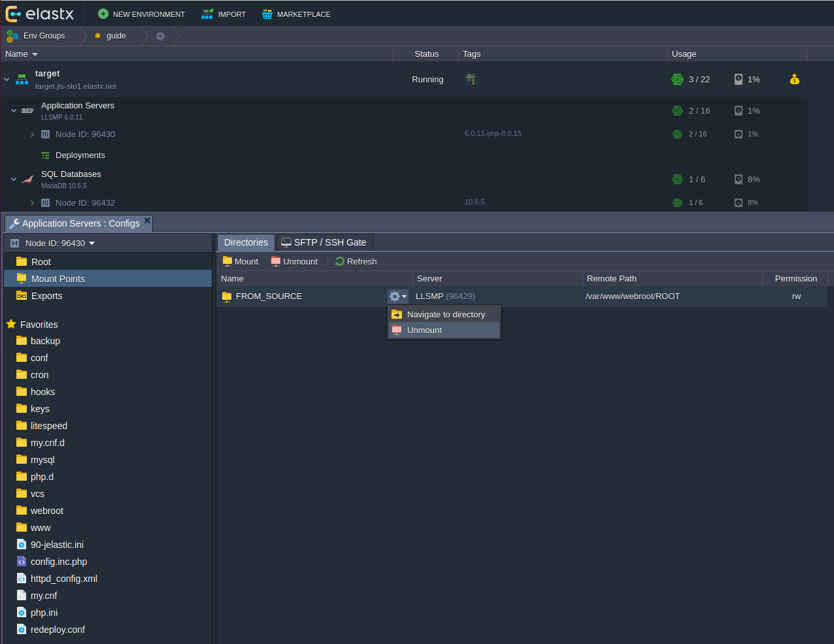
Task: Click the elastx logo
Action: (39, 14)
